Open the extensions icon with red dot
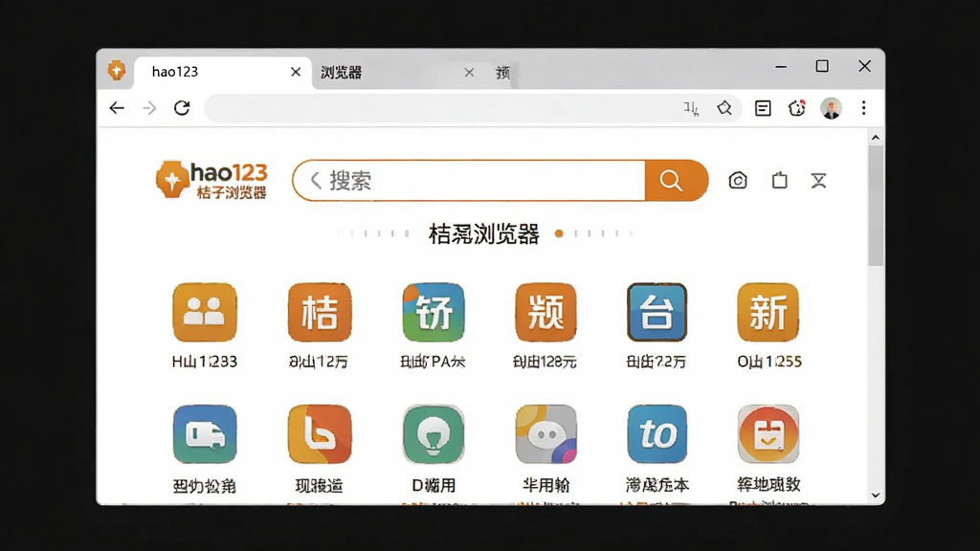This screenshot has width=980, height=551. (x=797, y=108)
